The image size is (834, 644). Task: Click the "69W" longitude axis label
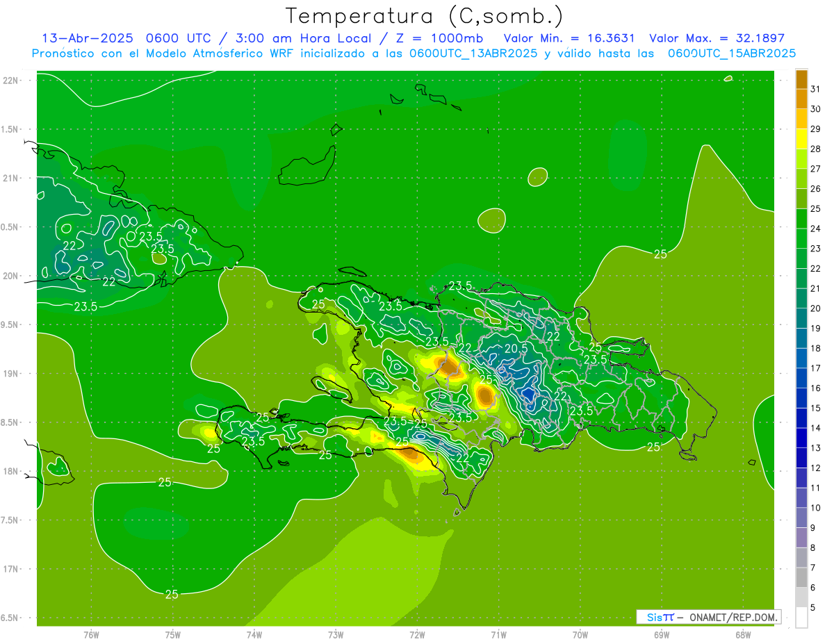[662, 634]
